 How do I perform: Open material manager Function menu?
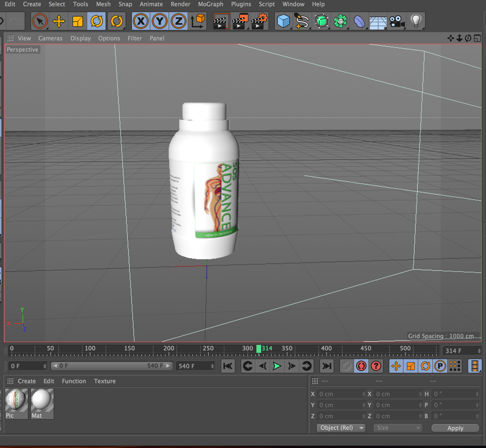(x=74, y=381)
